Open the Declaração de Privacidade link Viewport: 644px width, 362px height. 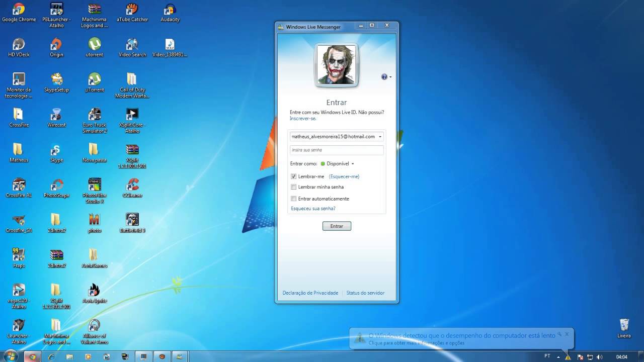tap(310, 293)
